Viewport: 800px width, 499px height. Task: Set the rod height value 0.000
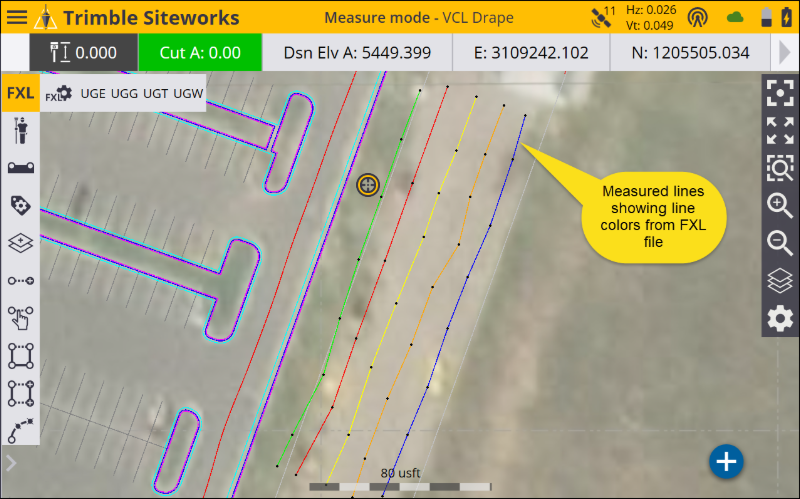(84, 52)
